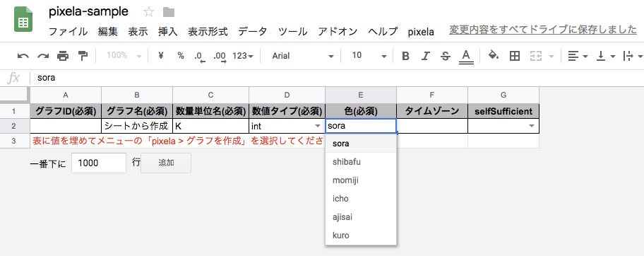The image size is (644, 256).
Task: Toggle bold formatting
Action: [406, 56]
